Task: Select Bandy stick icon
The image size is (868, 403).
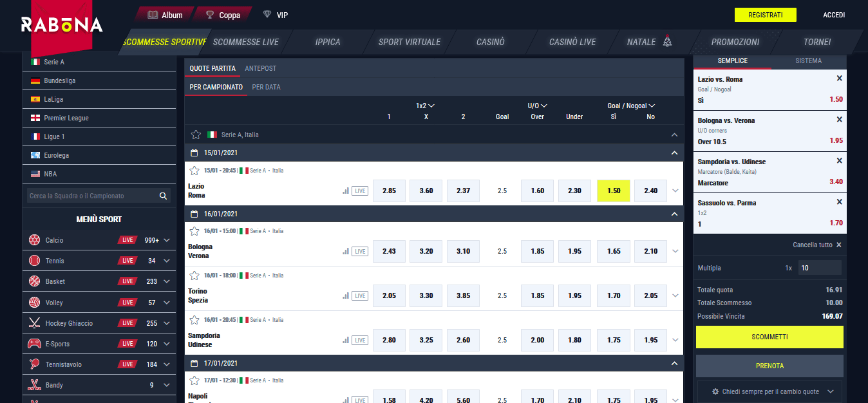Action: coord(34,385)
